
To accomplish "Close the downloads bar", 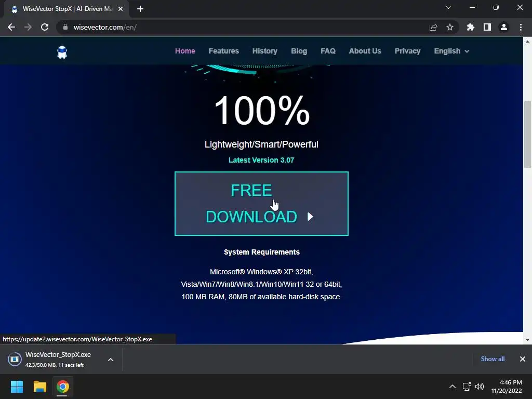I will coord(523,359).
